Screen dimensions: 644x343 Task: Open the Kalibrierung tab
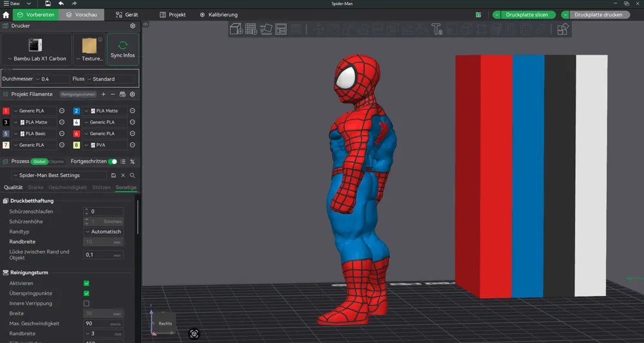(219, 15)
